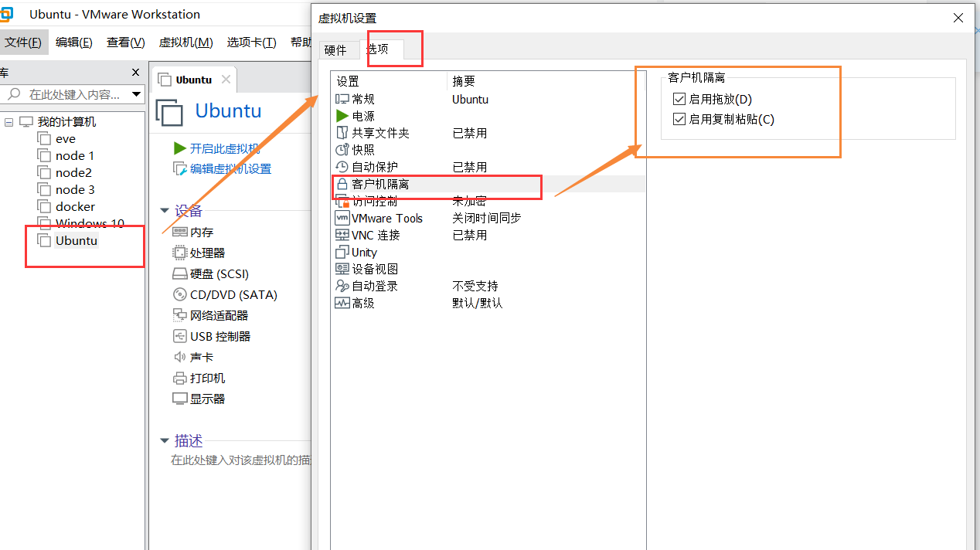Click the Sound Card (声卡) speaker icon
Image resolution: width=980 pixels, height=550 pixels.
179,357
